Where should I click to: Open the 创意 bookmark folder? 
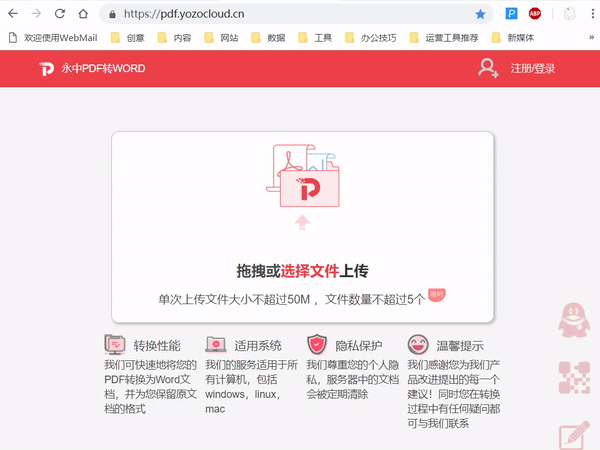pos(127,38)
